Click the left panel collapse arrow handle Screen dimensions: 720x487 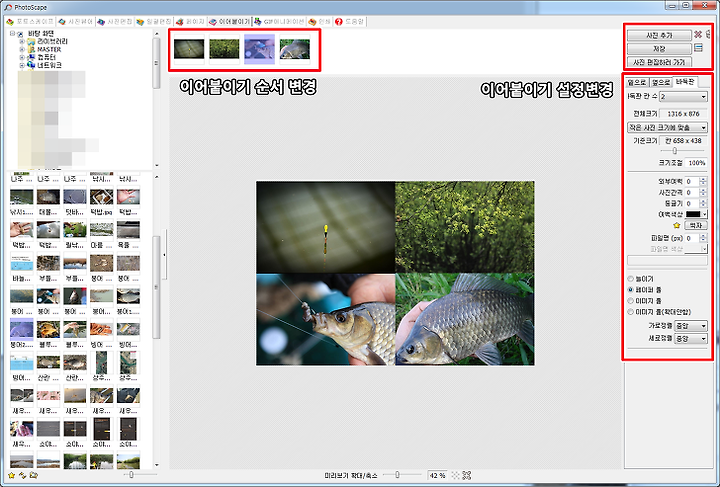pyautogui.click(x=164, y=255)
